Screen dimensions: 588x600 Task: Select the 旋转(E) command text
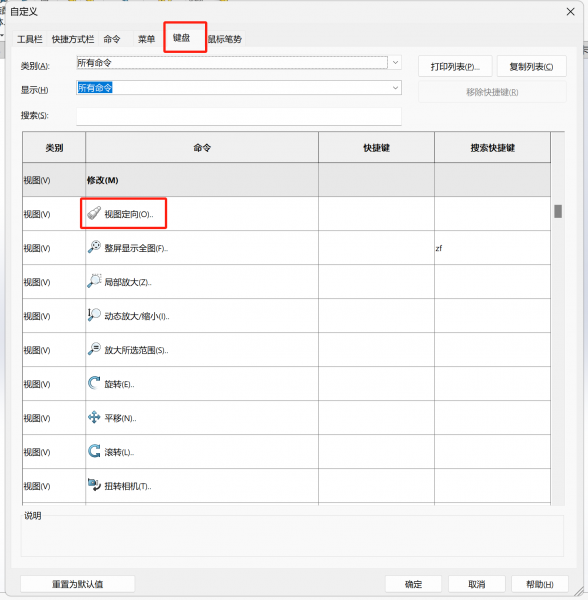click(119, 384)
